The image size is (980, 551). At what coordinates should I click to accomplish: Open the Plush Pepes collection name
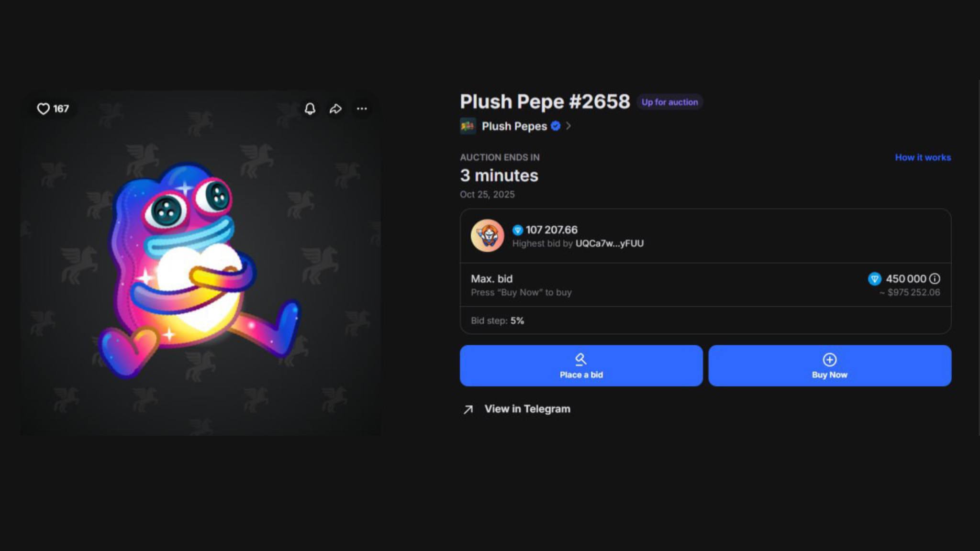pos(514,126)
